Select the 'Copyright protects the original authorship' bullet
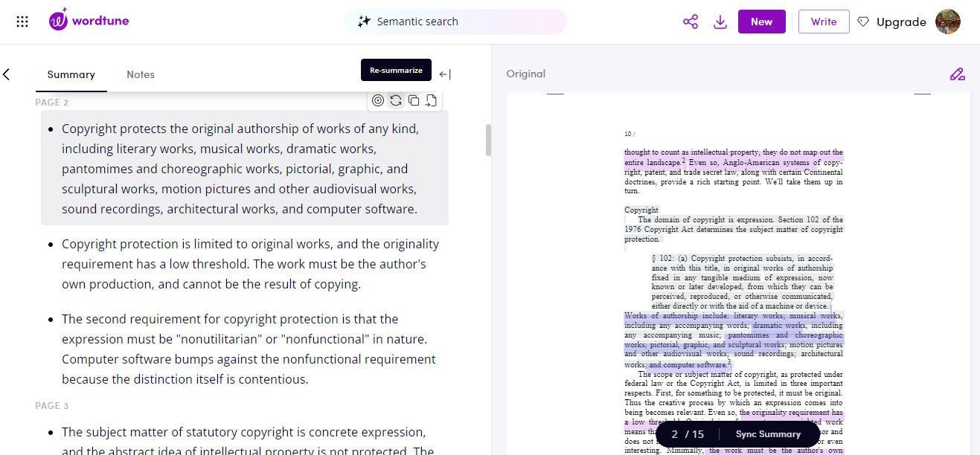 245,169
